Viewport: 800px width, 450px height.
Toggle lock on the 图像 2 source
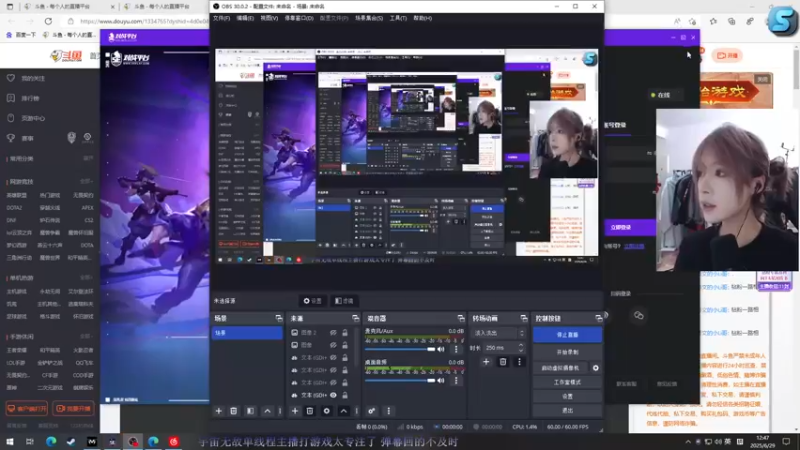click(x=345, y=332)
